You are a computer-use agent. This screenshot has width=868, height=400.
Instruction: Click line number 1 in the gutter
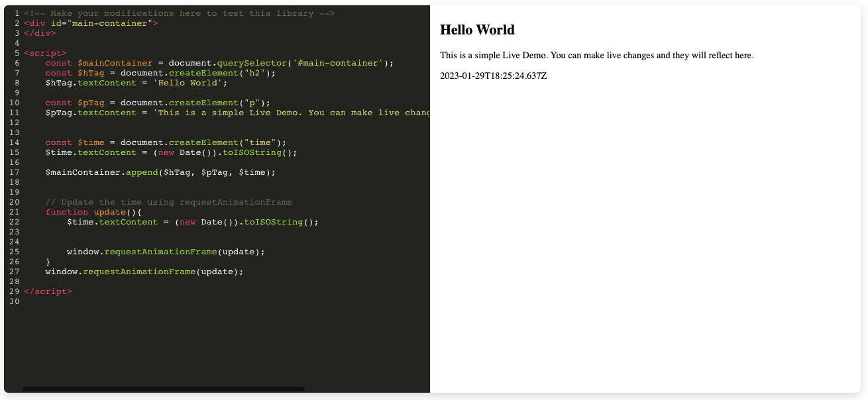(17, 13)
